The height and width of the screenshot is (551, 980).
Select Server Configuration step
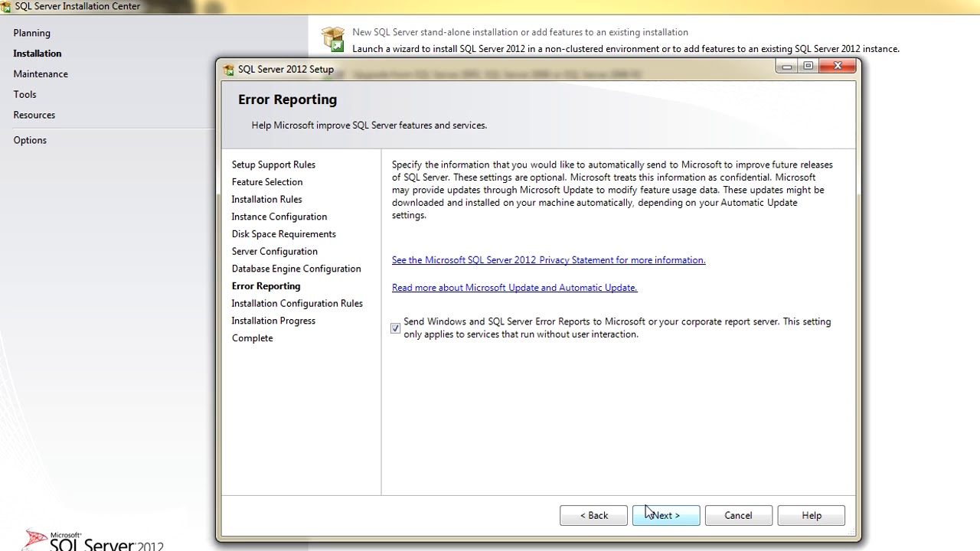click(275, 252)
